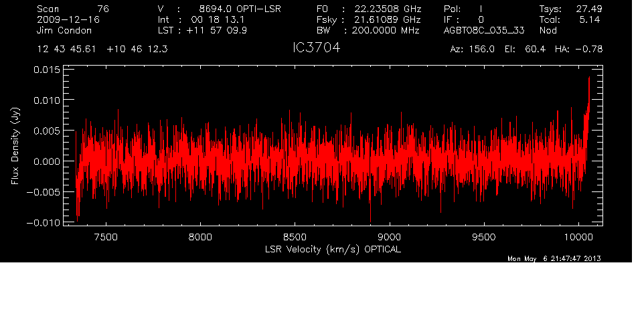Image resolution: width=644 pixels, height=328 pixels.
Task: Click the 9000 x-axis tick label
Action: tap(390, 237)
